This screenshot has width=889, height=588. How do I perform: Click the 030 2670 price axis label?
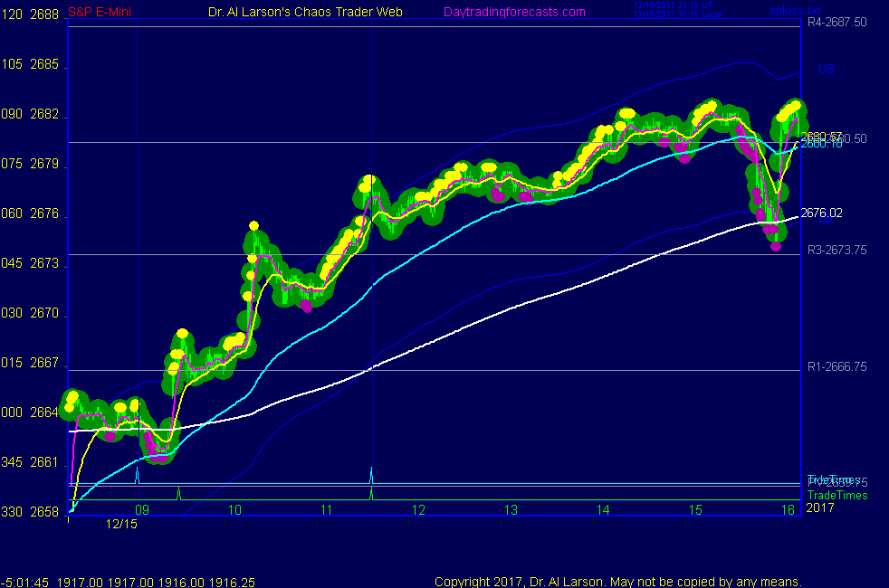pyautogui.click(x=30, y=313)
